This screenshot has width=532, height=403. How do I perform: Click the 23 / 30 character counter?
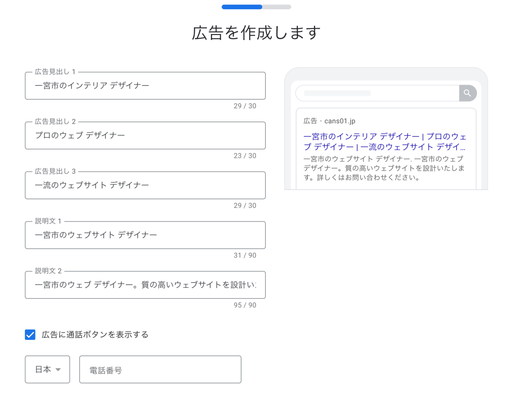[x=245, y=156]
